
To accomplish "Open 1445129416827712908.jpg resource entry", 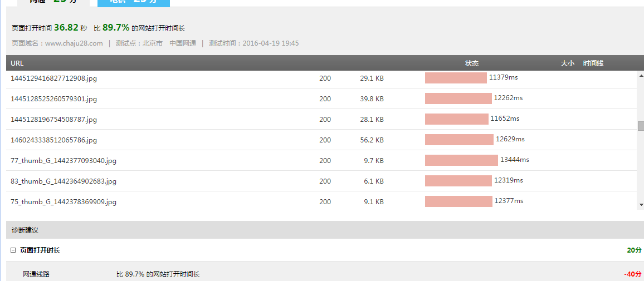I will click(x=53, y=78).
